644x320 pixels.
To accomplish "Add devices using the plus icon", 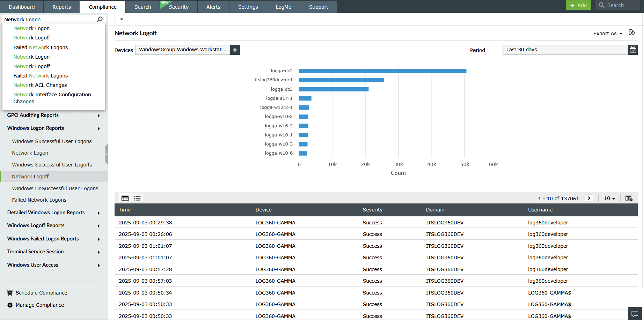I will (235, 50).
